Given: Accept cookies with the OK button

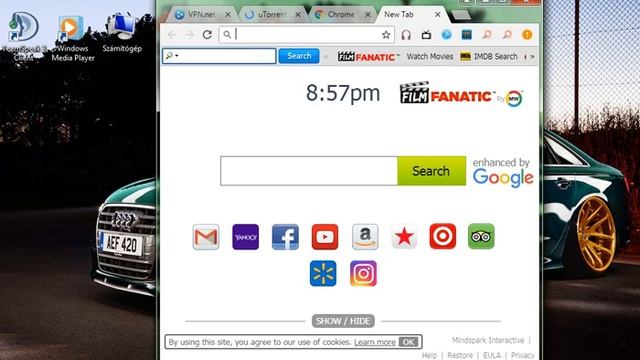Looking at the screenshot, I should click(409, 342).
